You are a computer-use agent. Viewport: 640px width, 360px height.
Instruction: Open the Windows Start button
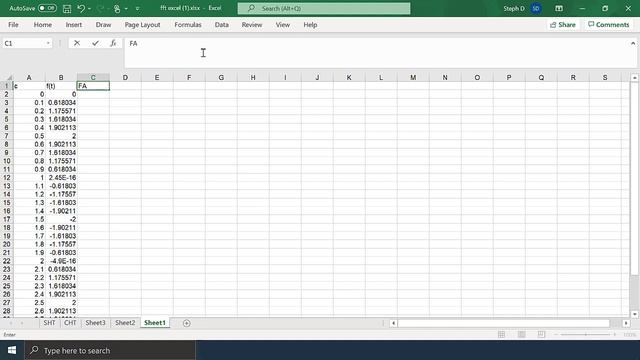point(12,350)
